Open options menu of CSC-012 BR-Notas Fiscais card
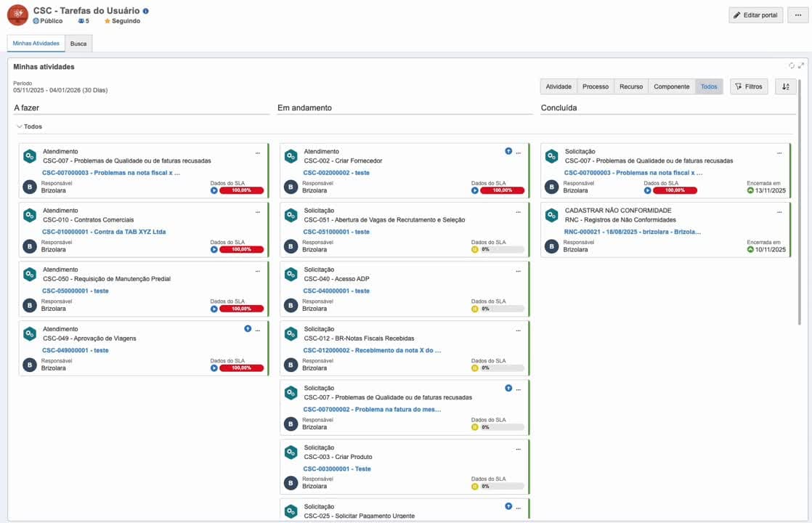 point(519,331)
